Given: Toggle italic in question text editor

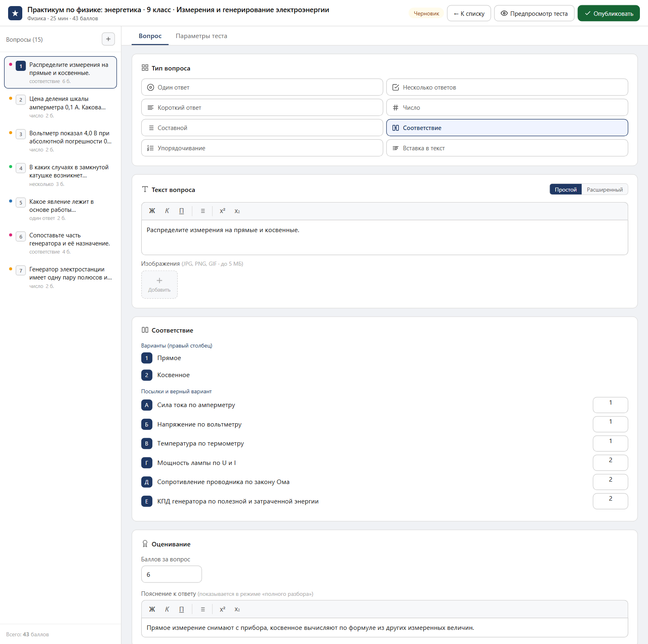Looking at the screenshot, I should (x=167, y=211).
